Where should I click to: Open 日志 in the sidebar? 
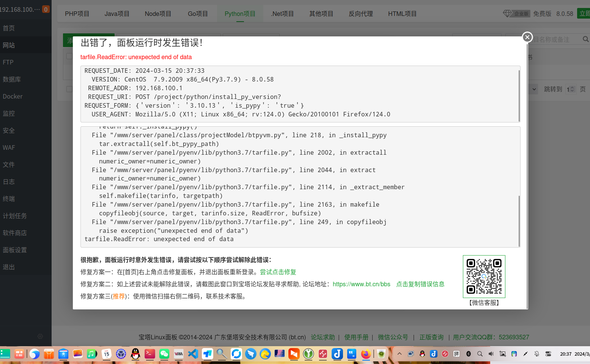coord(26,182)
